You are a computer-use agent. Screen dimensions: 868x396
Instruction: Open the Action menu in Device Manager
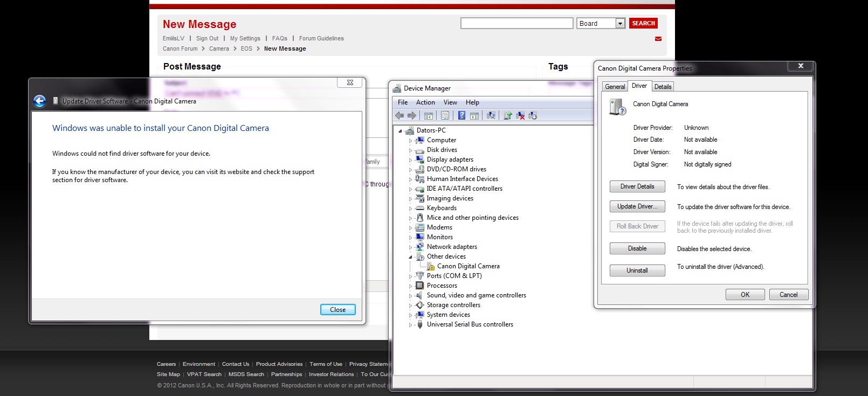[x=425, y=102]
